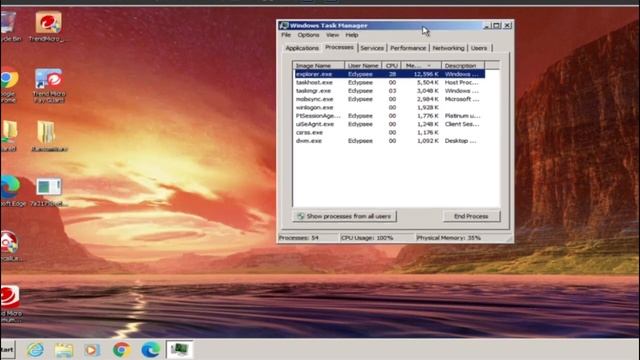This screenshot has width=640, height=360.
Task: Open the File menu
Action: tap(286, 35)
